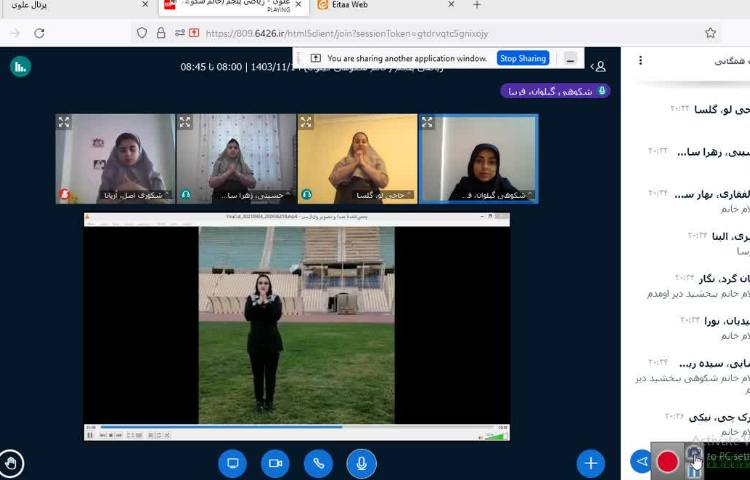Viewport: 750px width, 480px height.
Task: Open the blue plus actions menu
Action: 590,463
